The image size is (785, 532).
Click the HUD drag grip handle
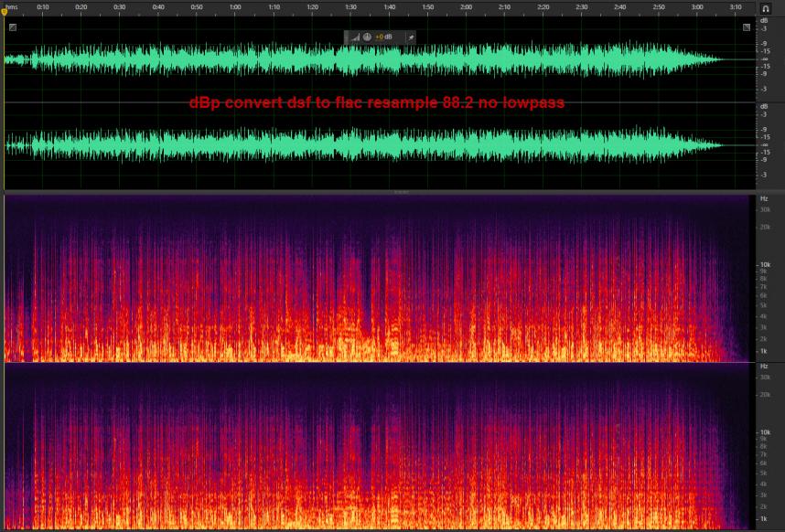(x=348, y=37)
